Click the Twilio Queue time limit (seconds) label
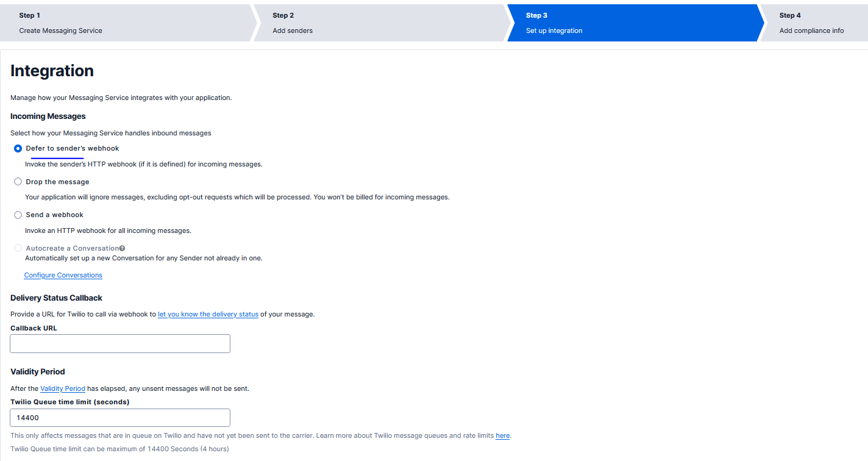The height and width of the screenshot is (461, 868). click(70, 402)
